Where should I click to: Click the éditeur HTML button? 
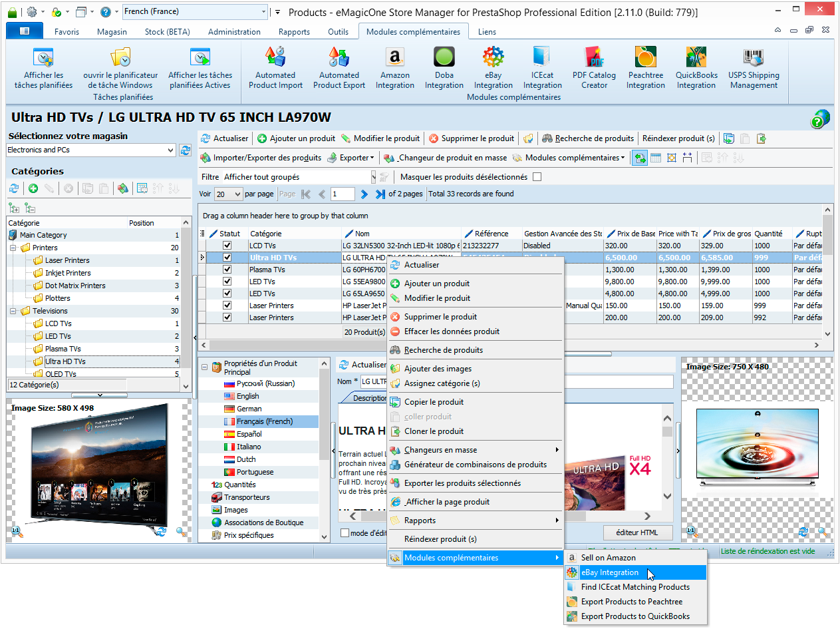636,532
